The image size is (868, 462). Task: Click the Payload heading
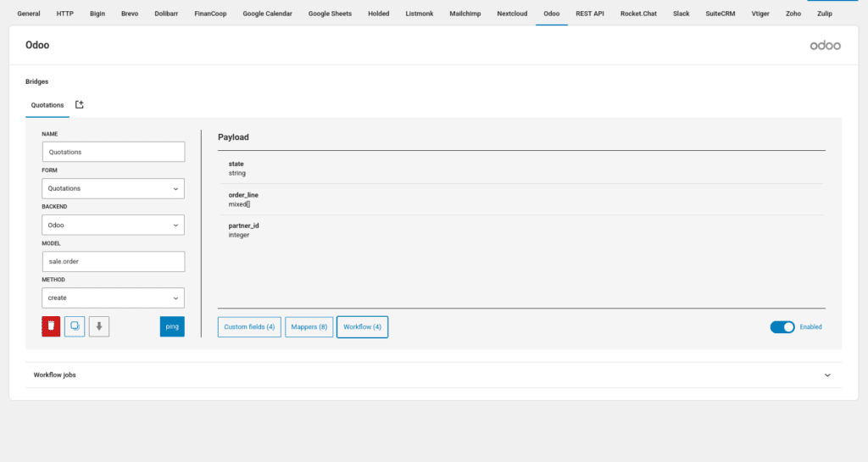233,137
